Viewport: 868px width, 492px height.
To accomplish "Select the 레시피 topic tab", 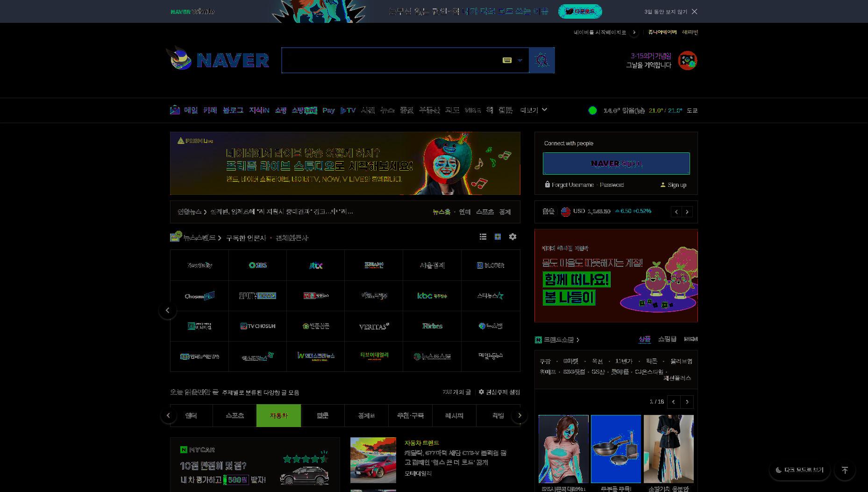I will coord(454,415).
